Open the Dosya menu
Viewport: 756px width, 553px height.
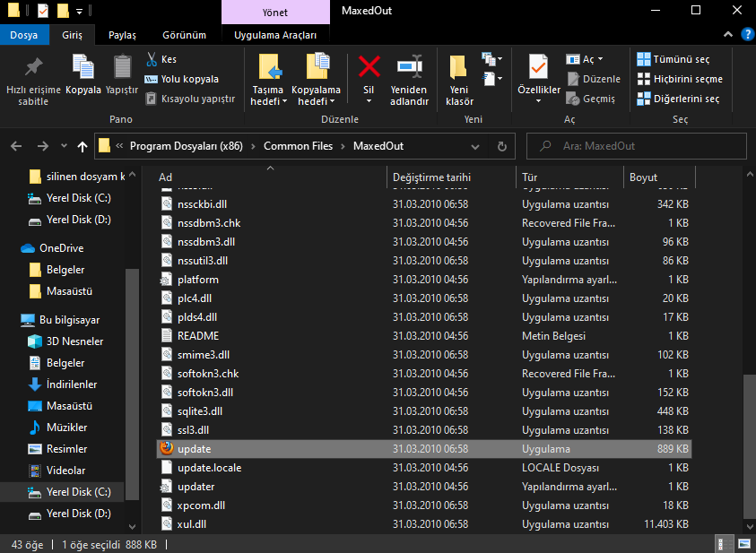(x=24, y=35)
